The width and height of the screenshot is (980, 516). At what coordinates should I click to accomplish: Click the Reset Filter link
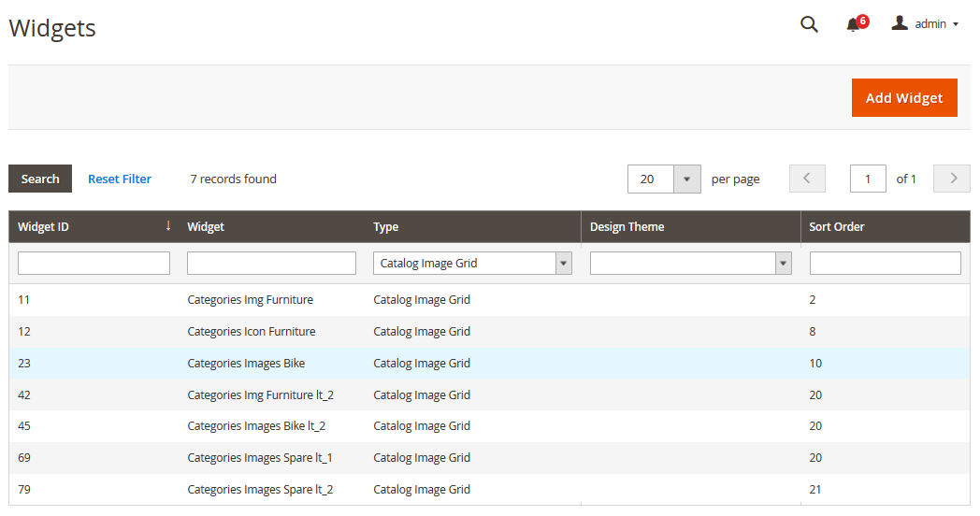coord(120,179)
